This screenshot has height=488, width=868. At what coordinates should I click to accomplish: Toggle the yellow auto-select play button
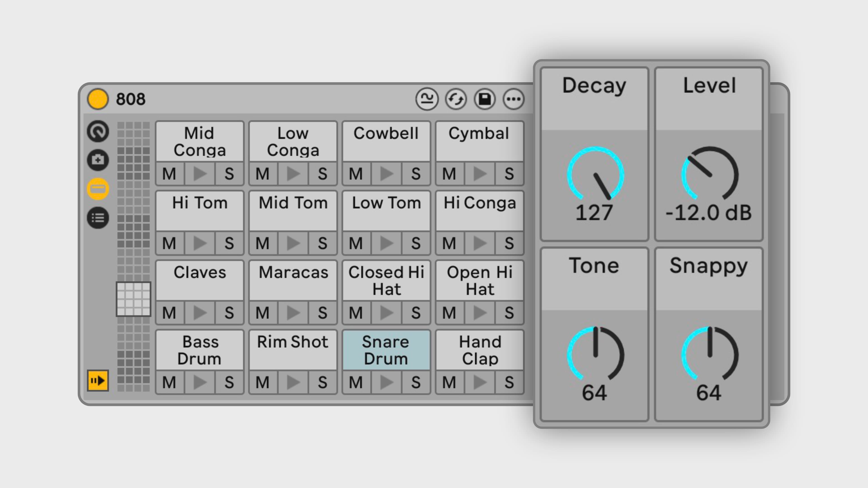point(98,380)
